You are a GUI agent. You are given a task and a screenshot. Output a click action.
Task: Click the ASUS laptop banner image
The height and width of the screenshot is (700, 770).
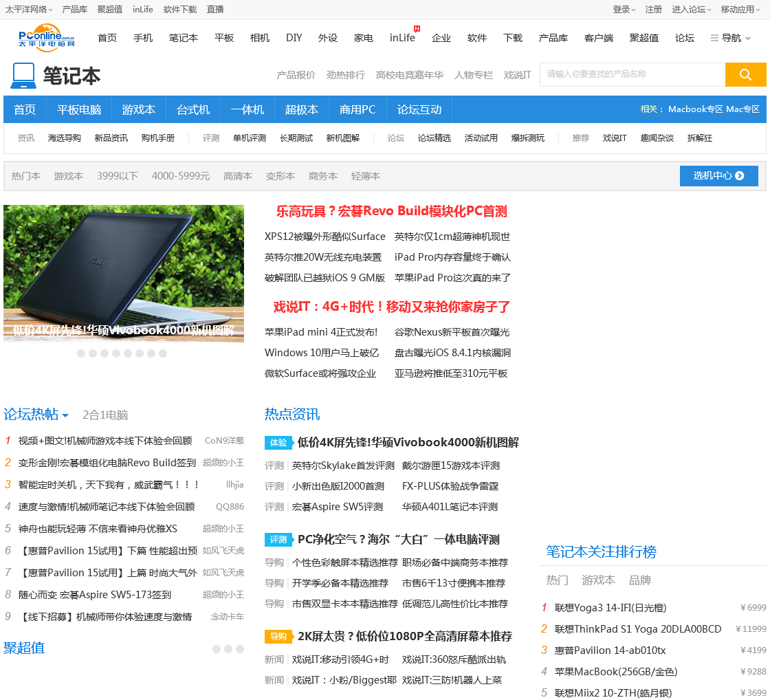coord(124,273)
